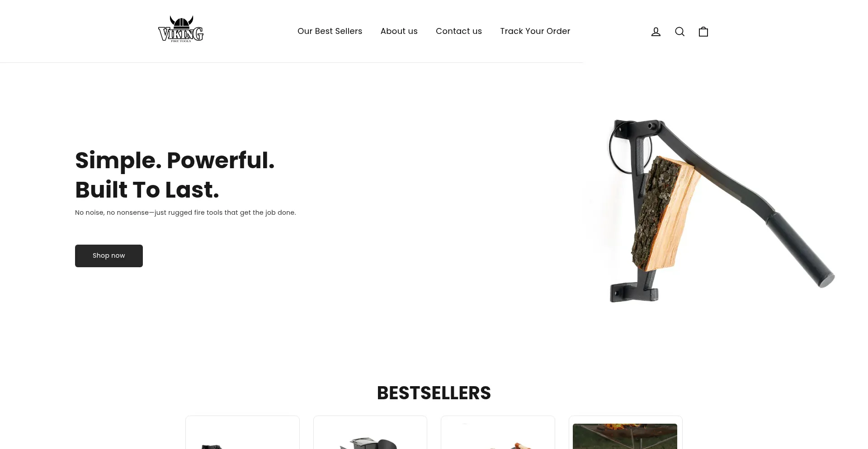Click the BESTSELLERS section heading
The width and height of the screenshot is (868, 449).
coord(434,393)
